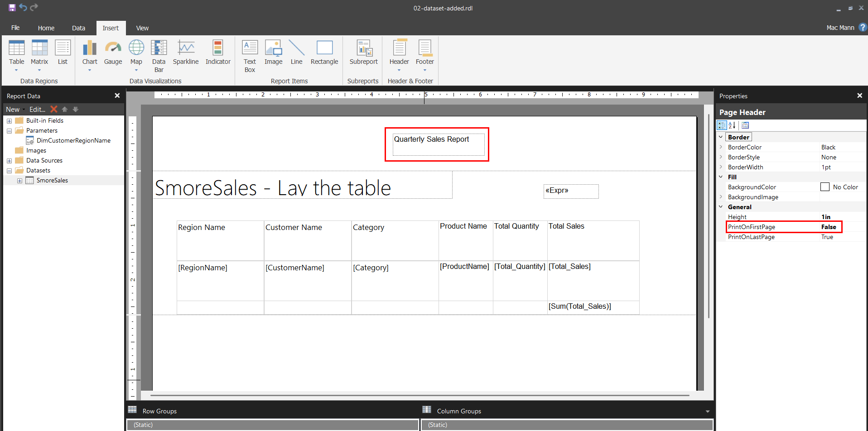Screen dimensions: 868x431
Task: Sort Properties alphabetically
Action: click(732, 125)
